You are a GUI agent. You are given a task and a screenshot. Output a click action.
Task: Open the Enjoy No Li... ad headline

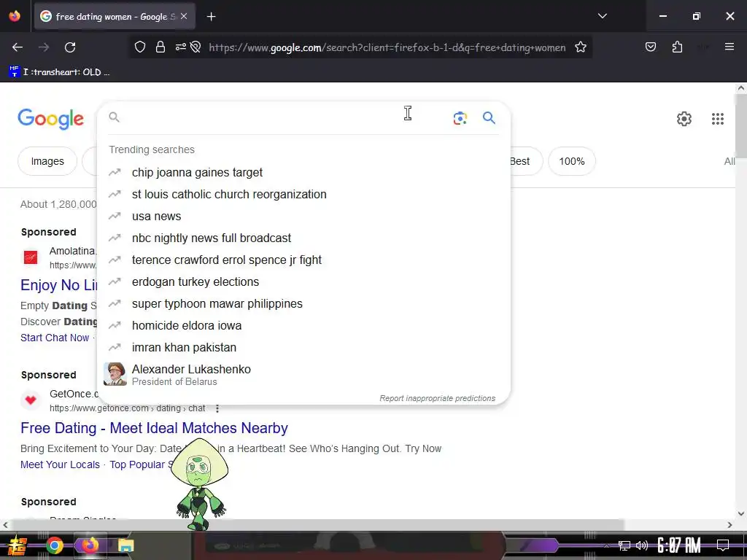(x=59, y=285)
